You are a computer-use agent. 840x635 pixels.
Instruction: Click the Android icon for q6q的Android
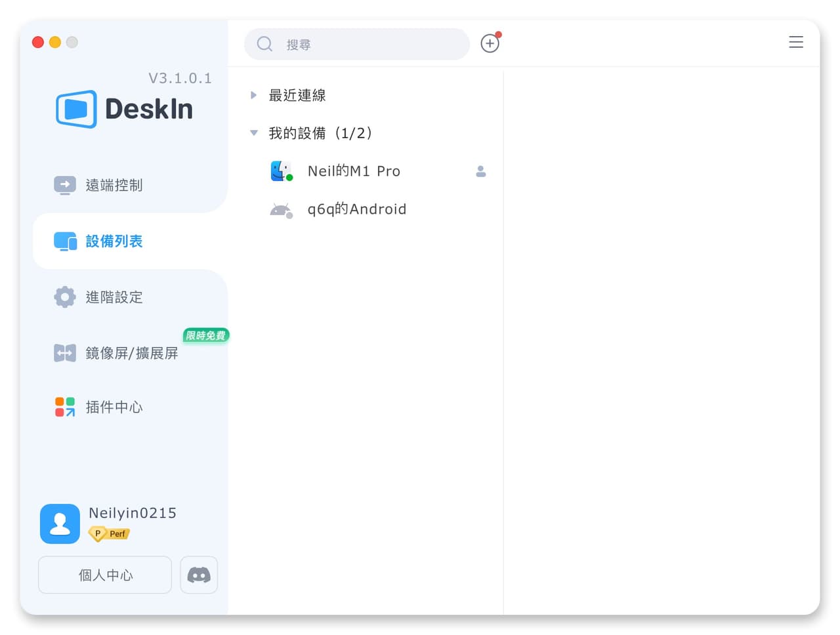[x=281, y=210]
